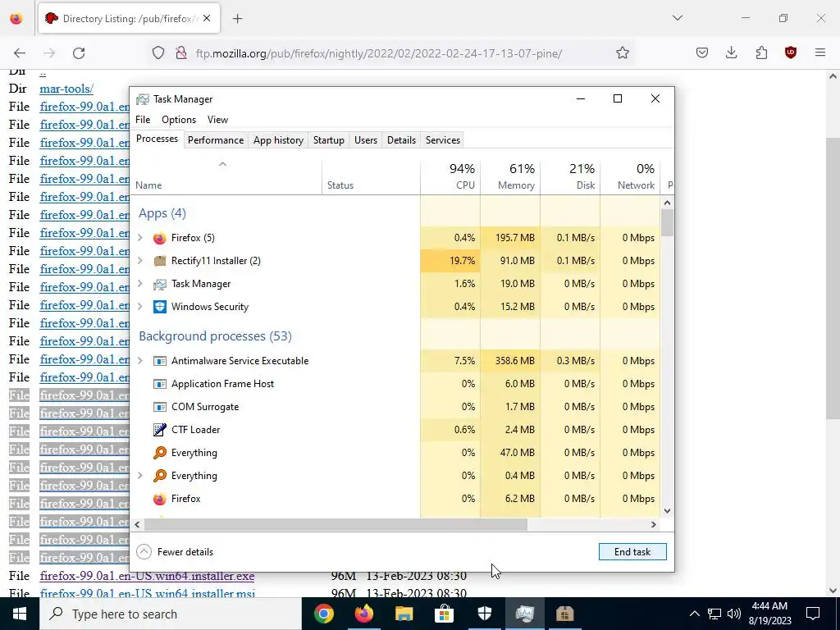Select the COM Surrogate process row
The width and height of the screenshot is (840, 630).
[395, 407]
